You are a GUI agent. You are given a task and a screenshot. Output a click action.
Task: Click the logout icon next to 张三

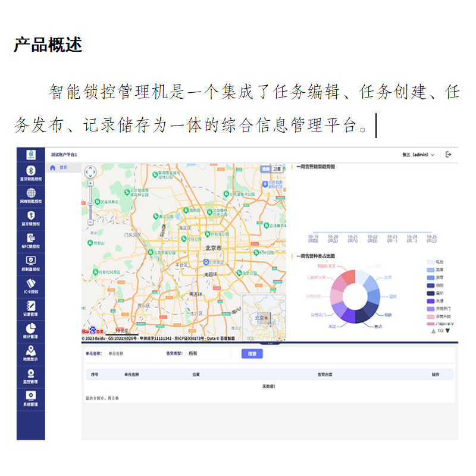(449, 153)
